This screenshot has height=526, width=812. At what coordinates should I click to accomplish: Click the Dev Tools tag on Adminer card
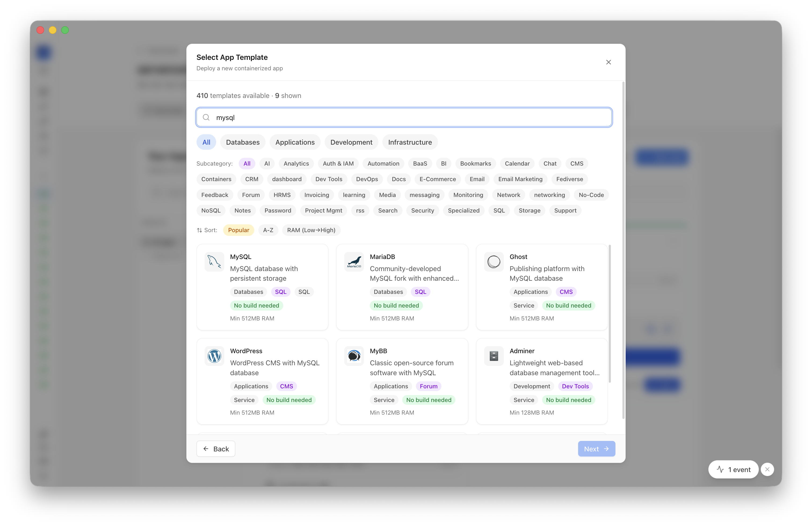[575, 386]
